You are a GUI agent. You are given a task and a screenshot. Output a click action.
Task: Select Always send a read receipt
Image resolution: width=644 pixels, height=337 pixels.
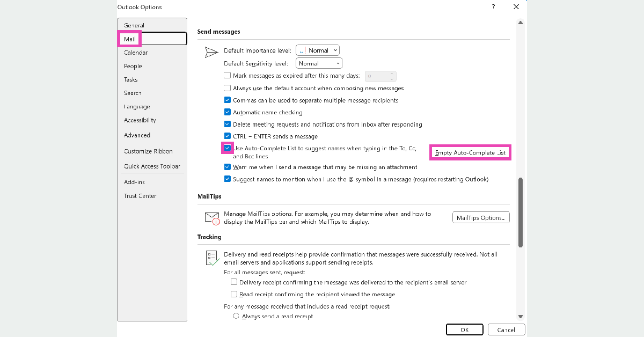pyautogui.click(x=236, y=317)
